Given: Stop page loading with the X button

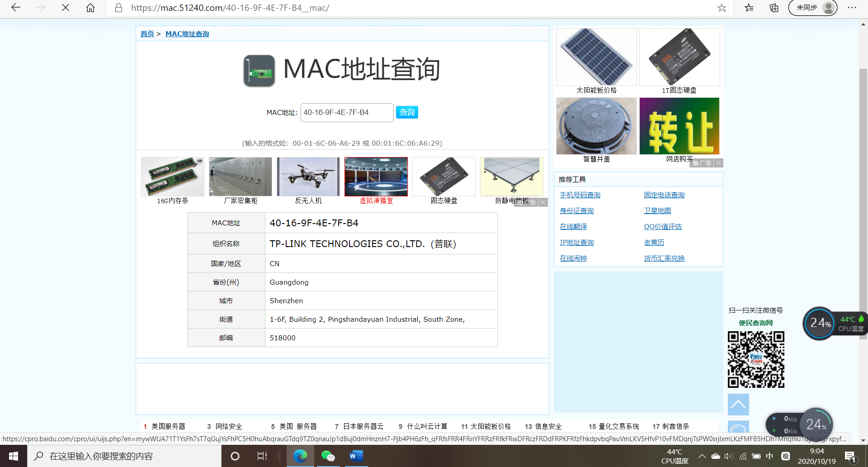Looking at the screenshot, I should point(66,8).
